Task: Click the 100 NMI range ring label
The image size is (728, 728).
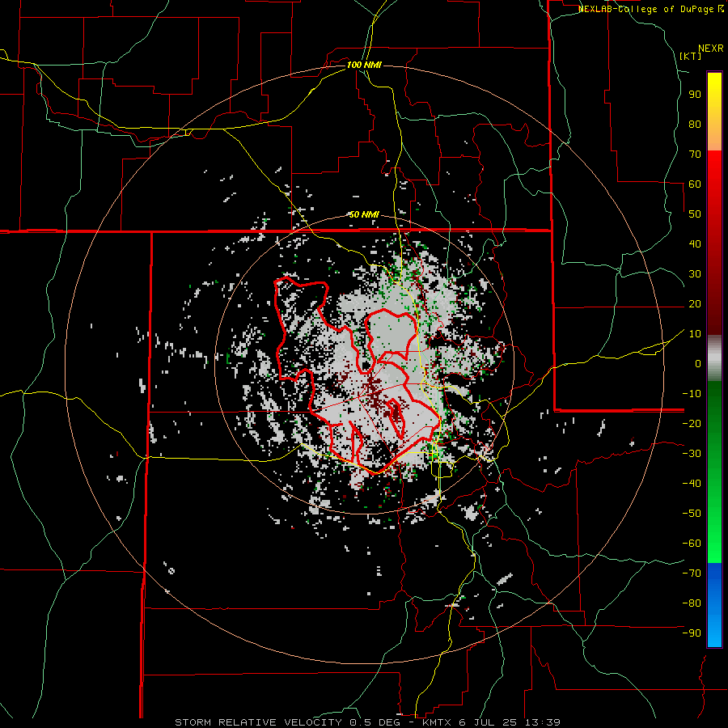Action: click(364, 65)
